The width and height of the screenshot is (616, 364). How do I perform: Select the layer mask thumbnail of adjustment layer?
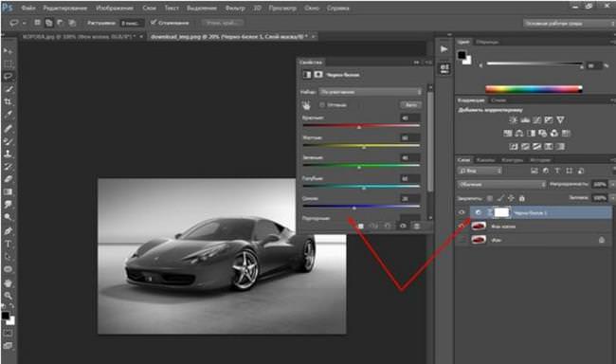[x=501, y=212]
